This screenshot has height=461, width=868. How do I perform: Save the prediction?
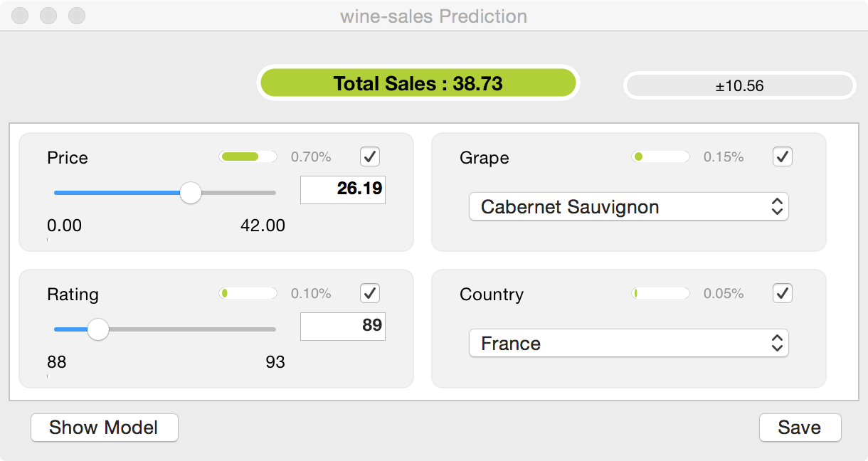point(800,428)
